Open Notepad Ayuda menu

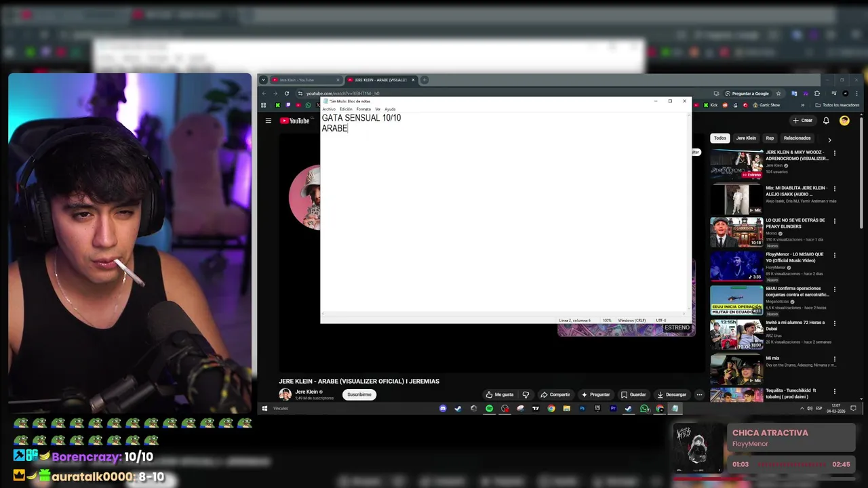390,109
